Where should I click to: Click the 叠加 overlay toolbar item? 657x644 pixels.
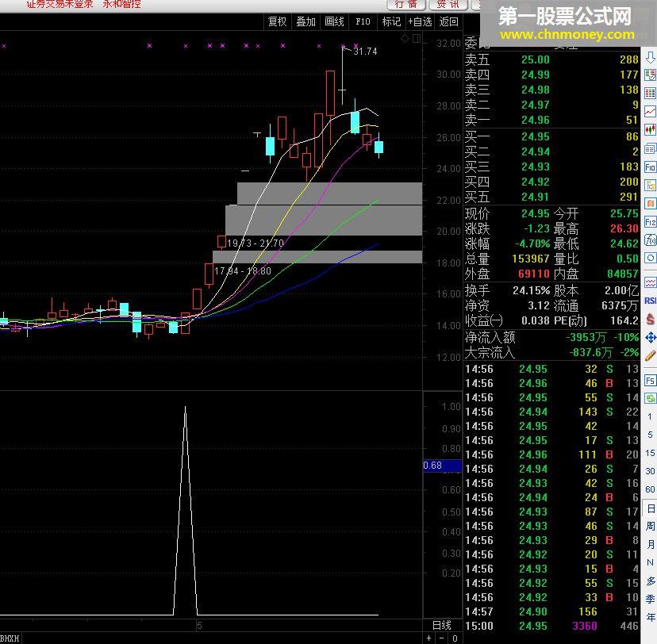[x=305, y=21]
